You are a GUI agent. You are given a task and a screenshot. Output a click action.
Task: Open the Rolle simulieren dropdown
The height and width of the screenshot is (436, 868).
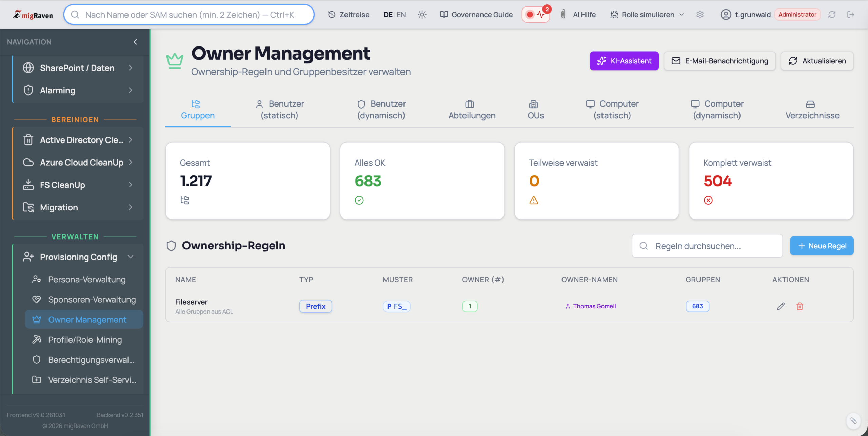(x=647, y=15)
